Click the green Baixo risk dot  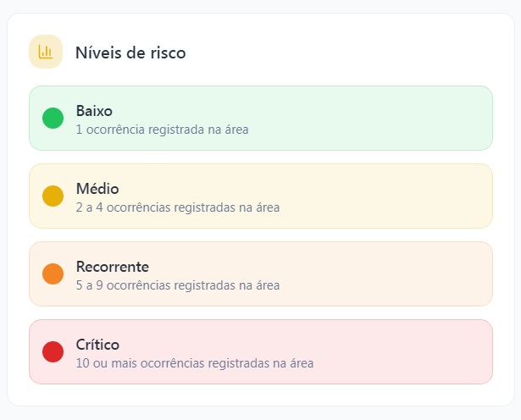click(x=53, y=118)
